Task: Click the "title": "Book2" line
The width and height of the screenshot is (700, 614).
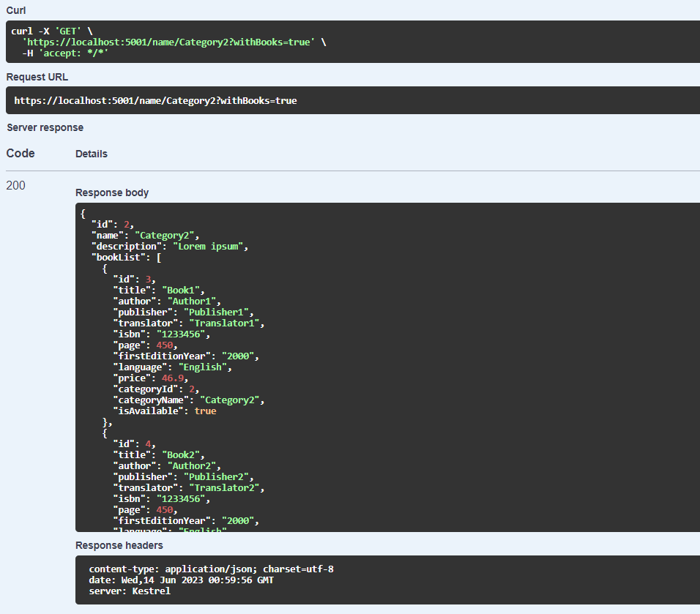Action: point(159,455)
